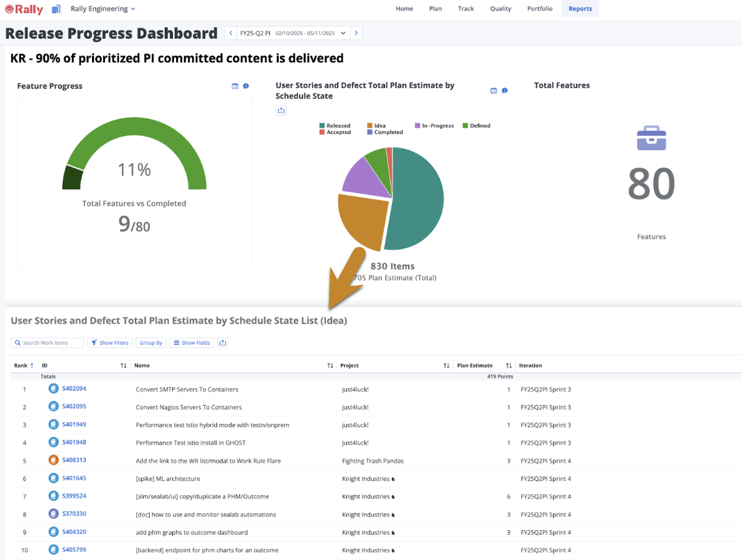Click the calendar icon on Feature Progress

pos(235,86)
